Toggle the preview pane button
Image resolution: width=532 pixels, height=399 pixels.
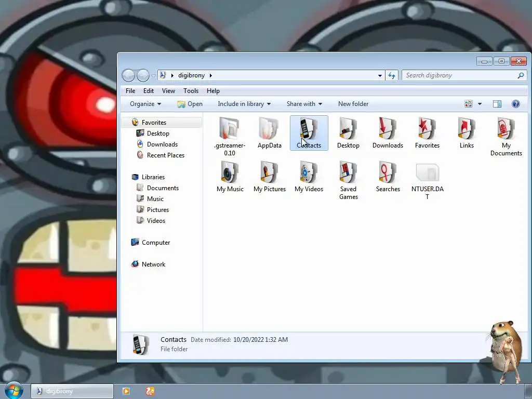[497, 104]
